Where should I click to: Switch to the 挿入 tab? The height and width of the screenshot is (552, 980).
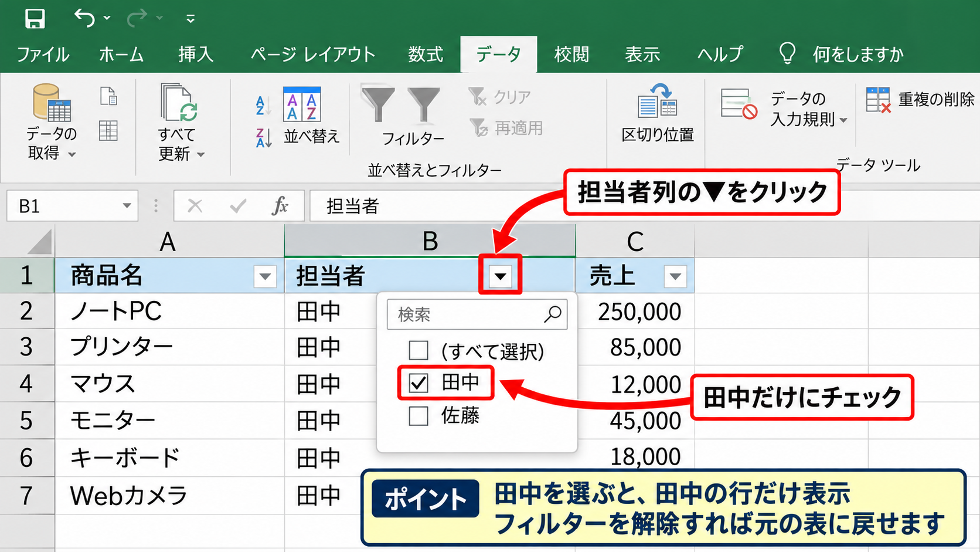(x=196, y=55)
